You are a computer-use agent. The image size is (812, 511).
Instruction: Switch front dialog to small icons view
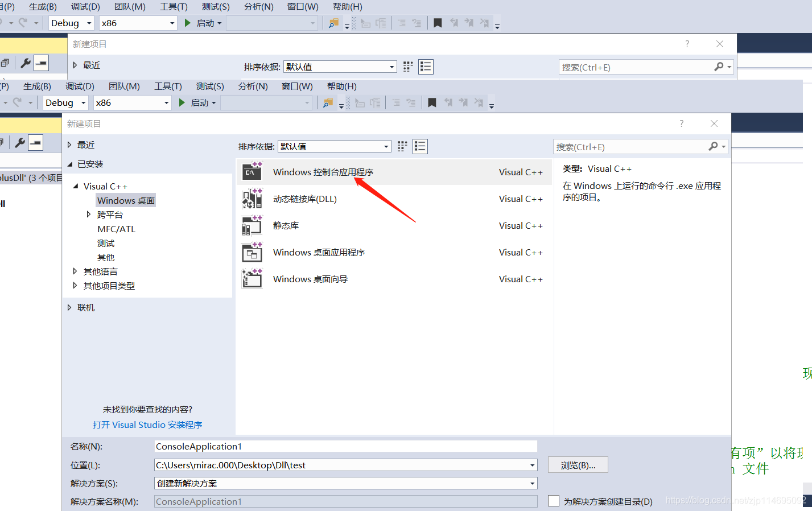point(402,146)
